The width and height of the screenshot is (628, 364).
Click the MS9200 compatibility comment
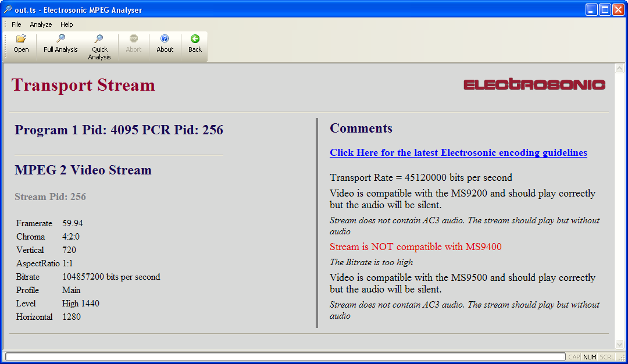[x=463, y=199]
